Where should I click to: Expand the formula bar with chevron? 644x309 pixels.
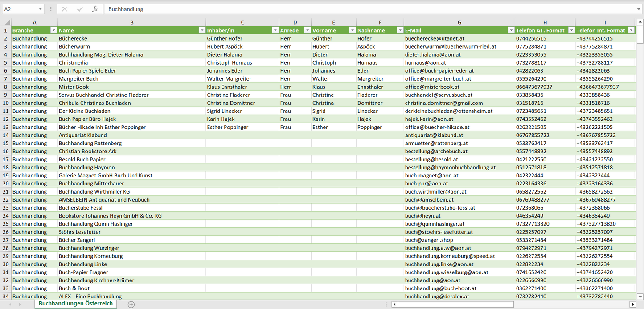pos(639,9)
